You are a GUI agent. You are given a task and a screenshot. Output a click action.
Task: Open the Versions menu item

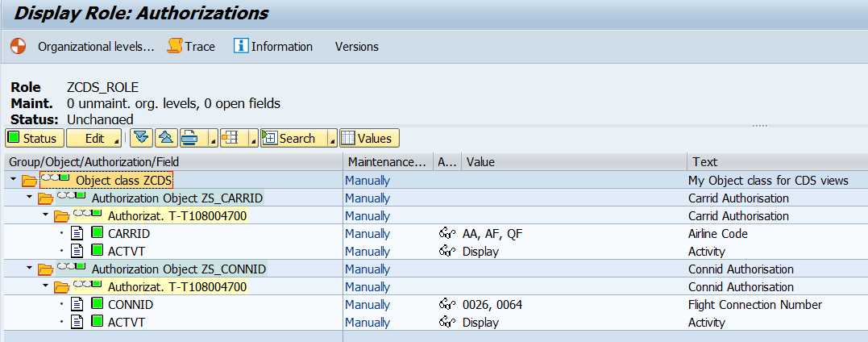click(x=356, y=47)
